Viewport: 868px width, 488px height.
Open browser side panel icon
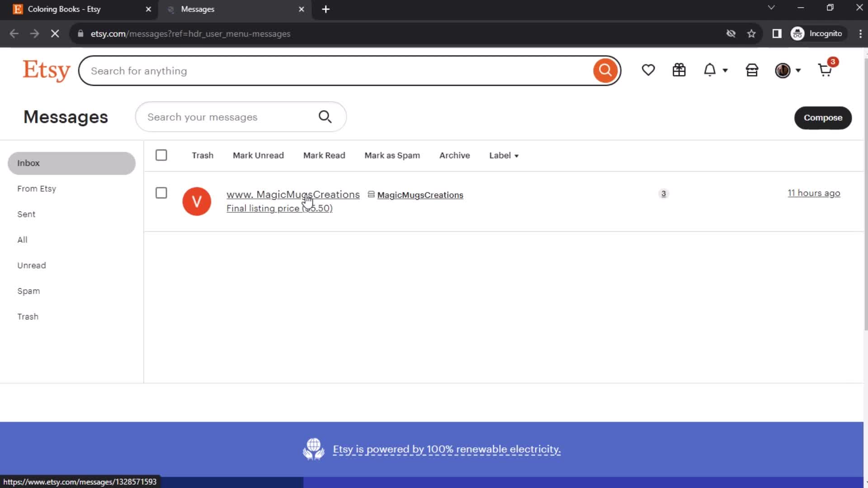pos(777,34)
